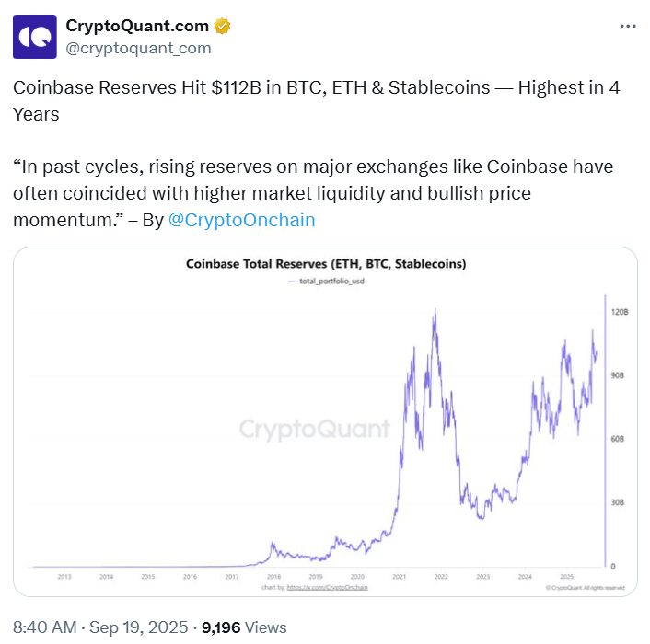
Task: Follow the @CryptoOnchain mention link
Action: click(241, 220)
